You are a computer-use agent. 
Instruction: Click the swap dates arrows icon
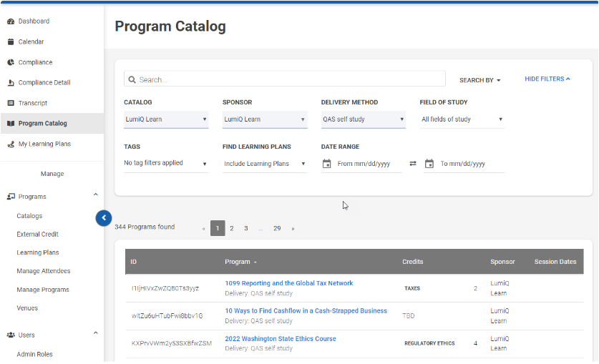click(413, 164)
